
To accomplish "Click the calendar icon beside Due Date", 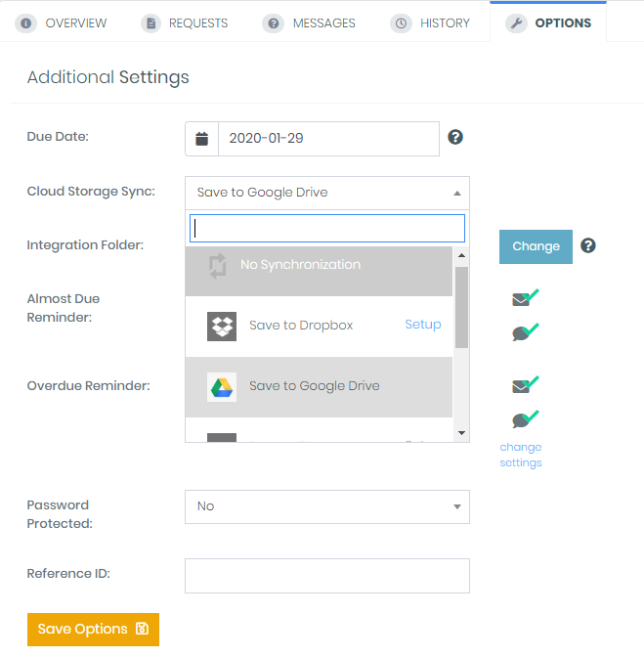I will [201, 139].
